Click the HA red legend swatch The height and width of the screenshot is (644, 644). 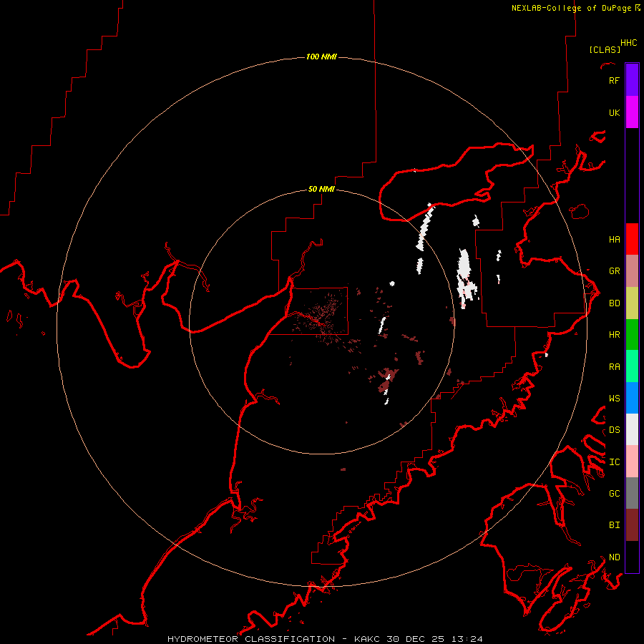[x=632, y=239]
